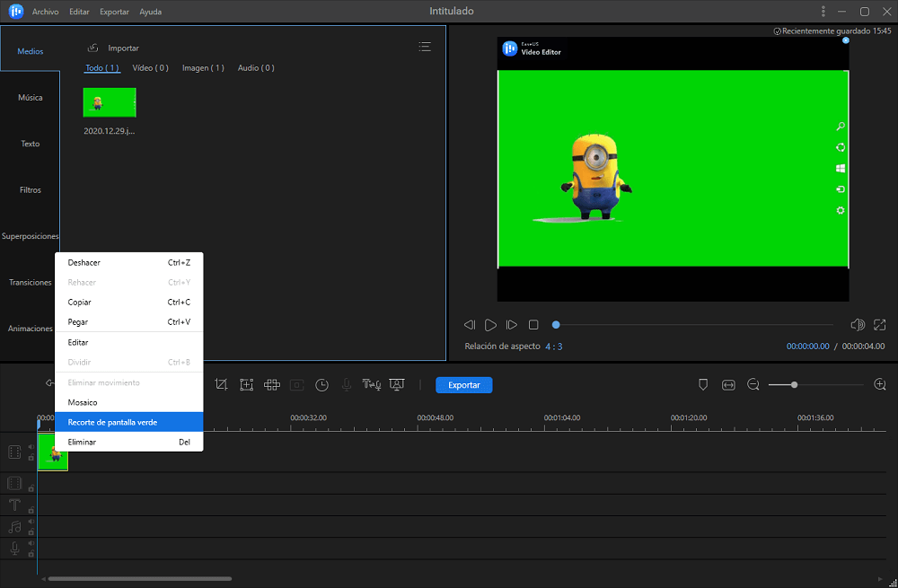Expand the preview to full screen
This screenshot has width=898, height=588.
pos(880,325)
